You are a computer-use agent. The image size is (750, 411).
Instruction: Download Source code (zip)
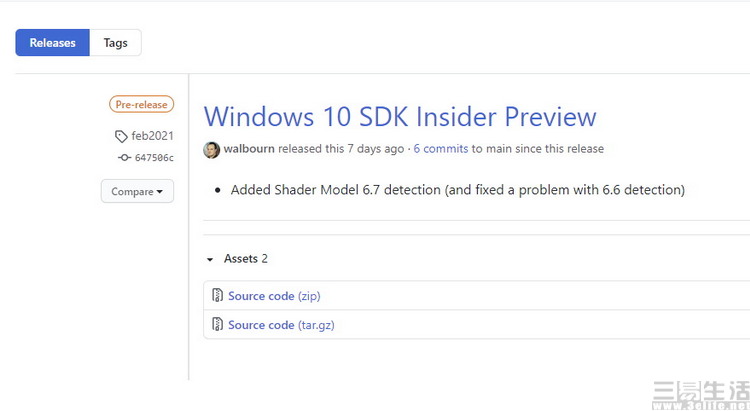(274, 296)
